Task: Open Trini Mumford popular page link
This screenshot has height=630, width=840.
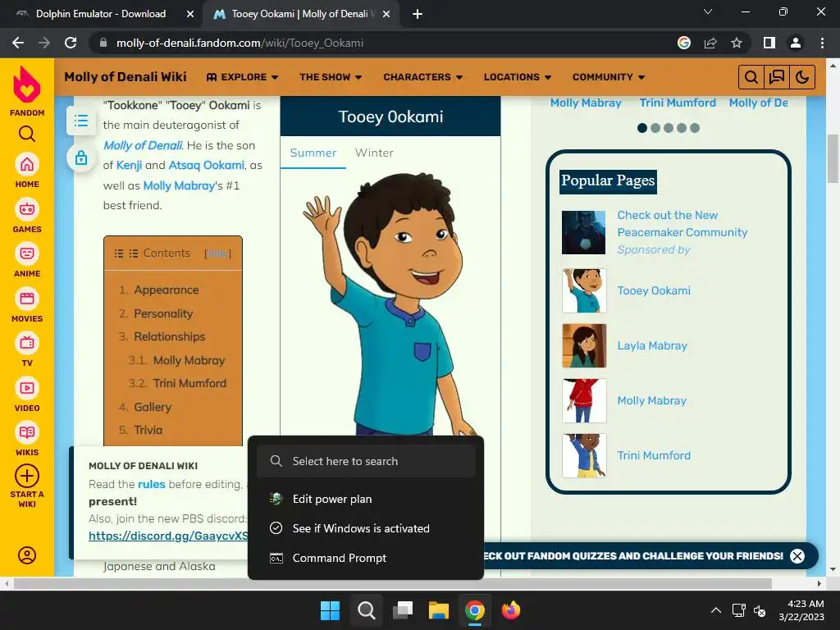Action: point(654,455)
